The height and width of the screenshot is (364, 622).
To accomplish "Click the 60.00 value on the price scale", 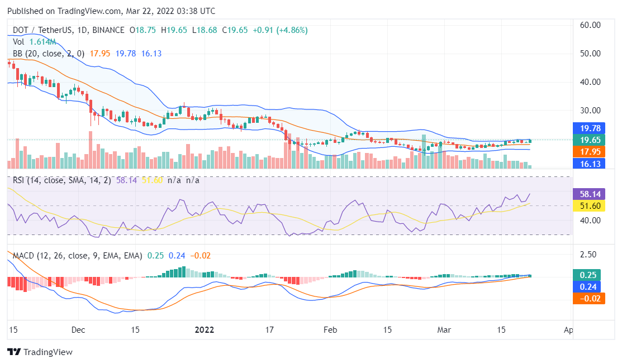I will pyautogui.click(x=590, y=24).
